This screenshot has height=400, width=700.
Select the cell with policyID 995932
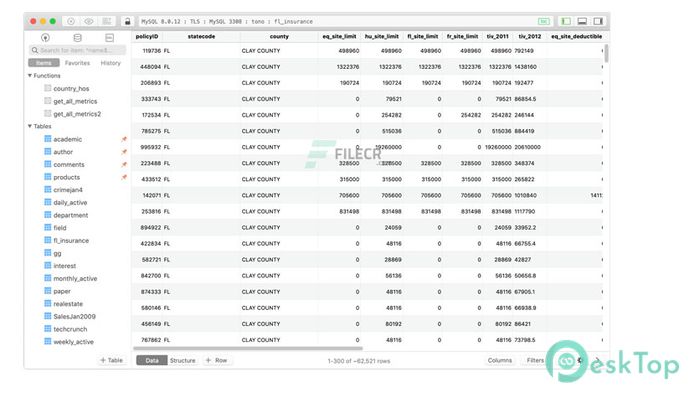pos(151,147)
